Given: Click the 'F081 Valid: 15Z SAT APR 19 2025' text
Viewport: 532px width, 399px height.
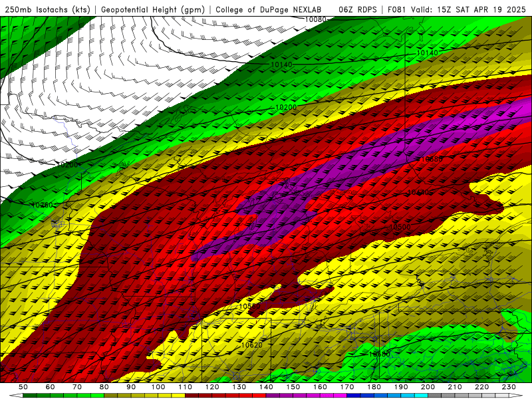Looking at the screenshot, I should click(458, 9).
